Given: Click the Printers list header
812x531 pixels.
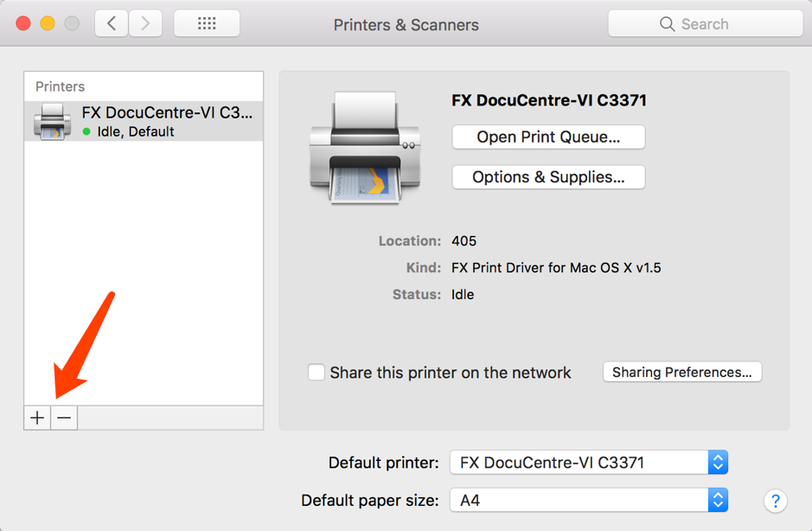Looking at the screenshot, I should 61,86.
